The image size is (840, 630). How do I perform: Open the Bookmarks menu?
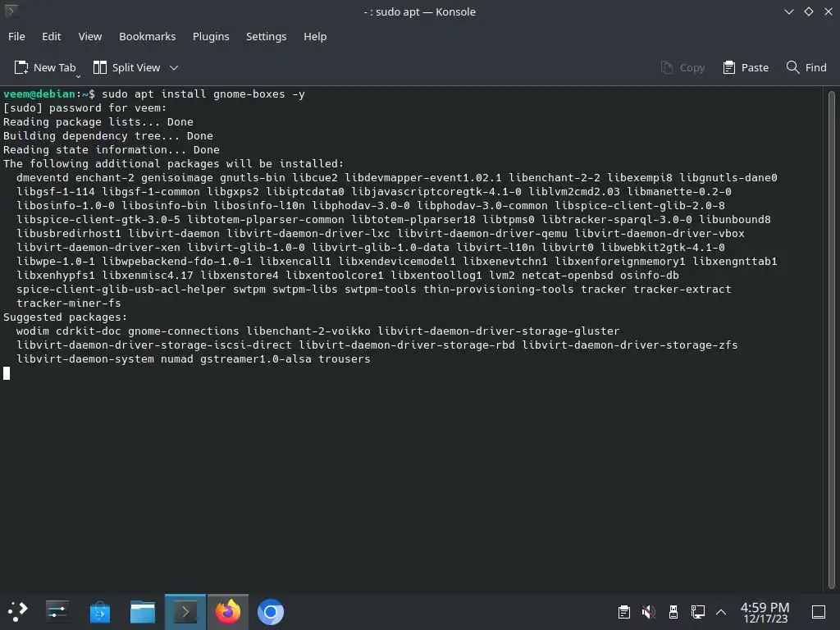(x=148, y=36)
